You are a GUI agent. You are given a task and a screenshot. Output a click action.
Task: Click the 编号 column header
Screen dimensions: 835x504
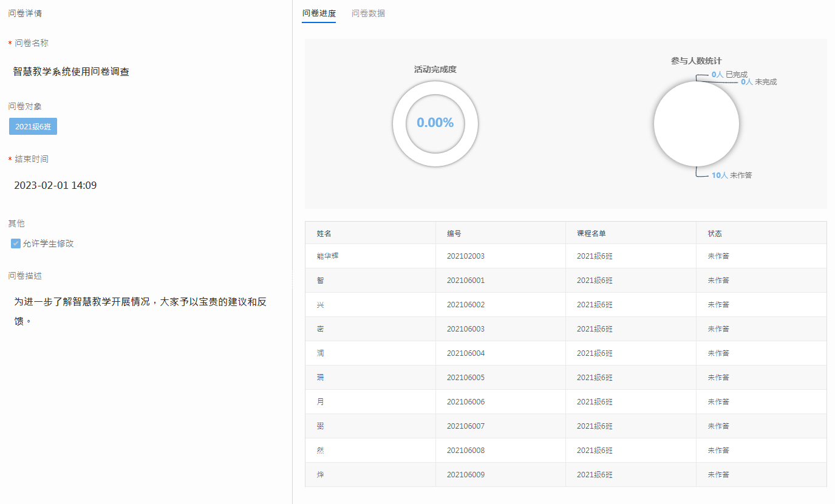click(x=454, y=233)
